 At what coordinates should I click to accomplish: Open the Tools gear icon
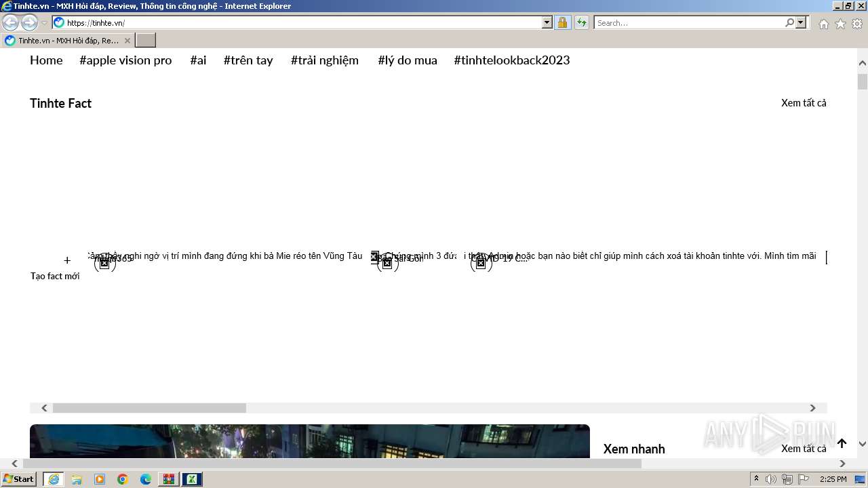[857, 24]
